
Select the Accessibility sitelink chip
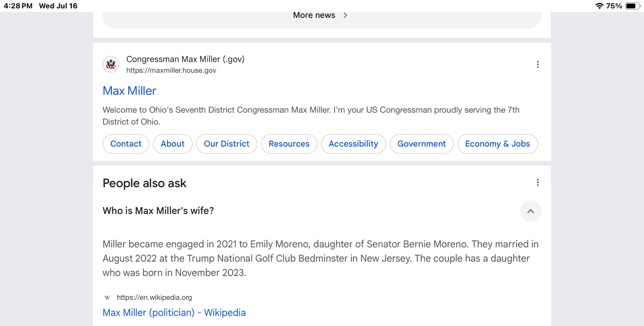click(x=354, y=144)
